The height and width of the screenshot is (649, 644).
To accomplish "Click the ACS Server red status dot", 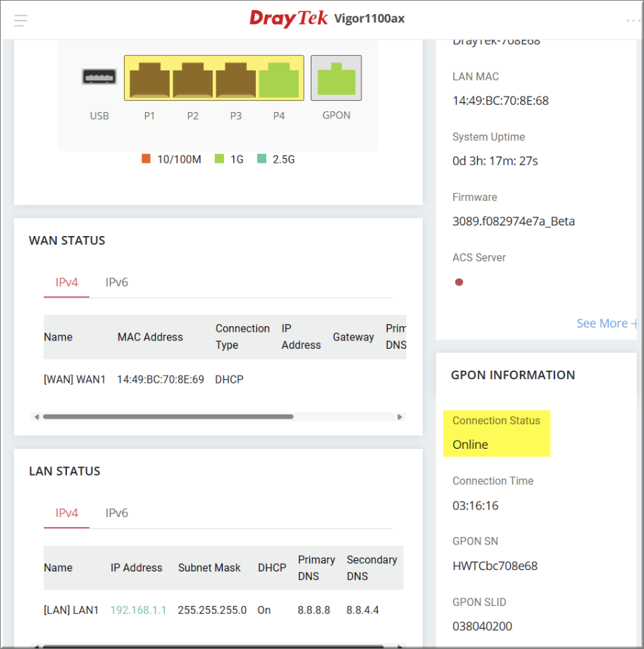I will 459,283.
